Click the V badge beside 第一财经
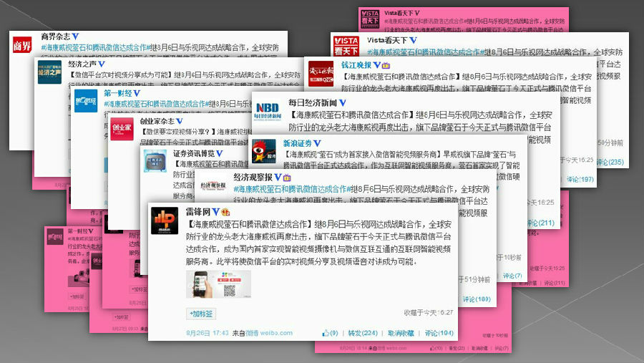 pos(137,93)
